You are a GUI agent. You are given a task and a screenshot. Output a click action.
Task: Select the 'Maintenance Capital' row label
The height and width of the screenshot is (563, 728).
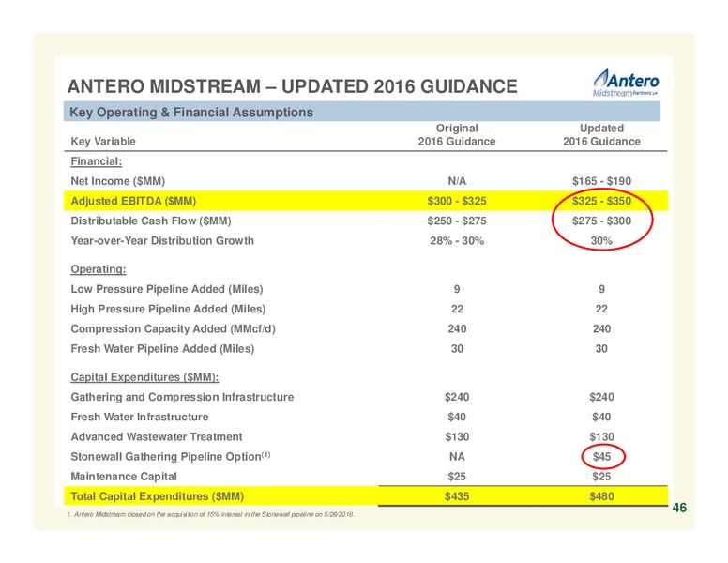pyautogui.click(x=124, y=477)
